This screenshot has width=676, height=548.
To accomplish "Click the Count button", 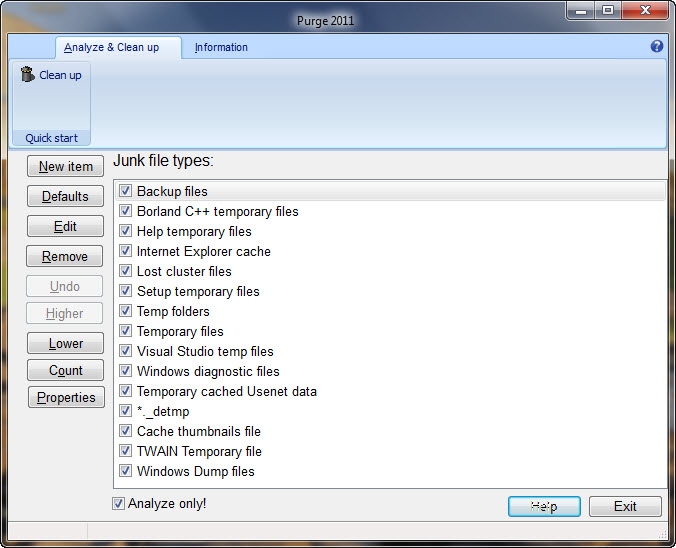I will [65, 370].
